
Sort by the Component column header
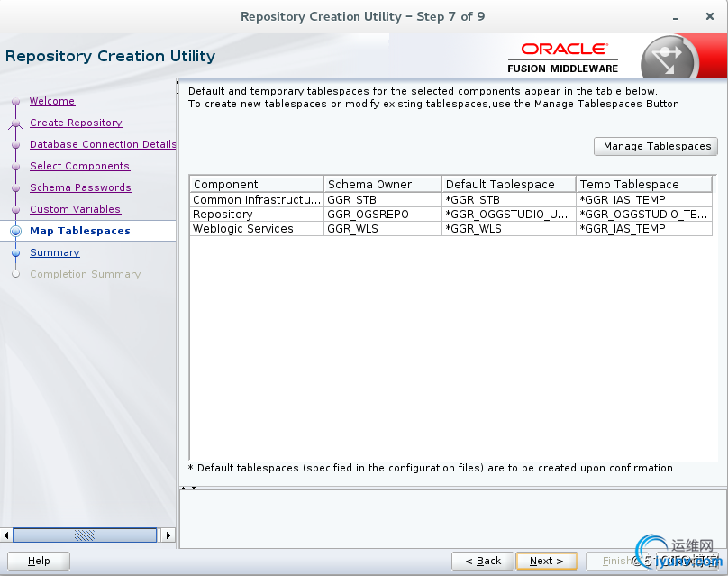tap(256, 184)
